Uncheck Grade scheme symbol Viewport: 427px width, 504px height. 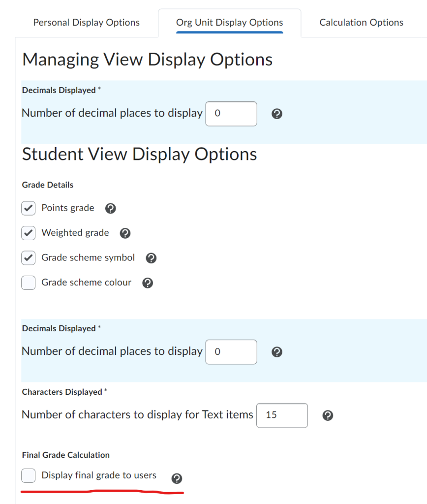(28, 257)
